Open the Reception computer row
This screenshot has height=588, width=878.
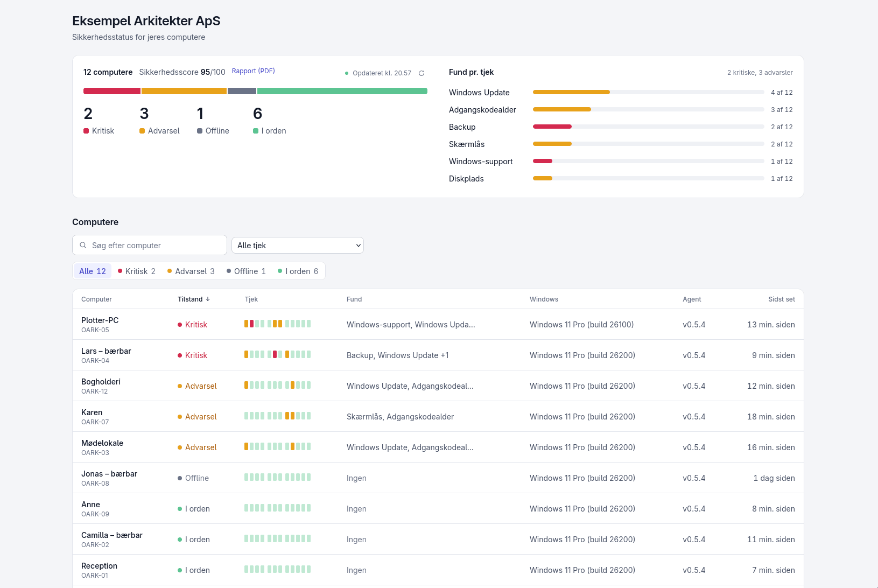438,570
